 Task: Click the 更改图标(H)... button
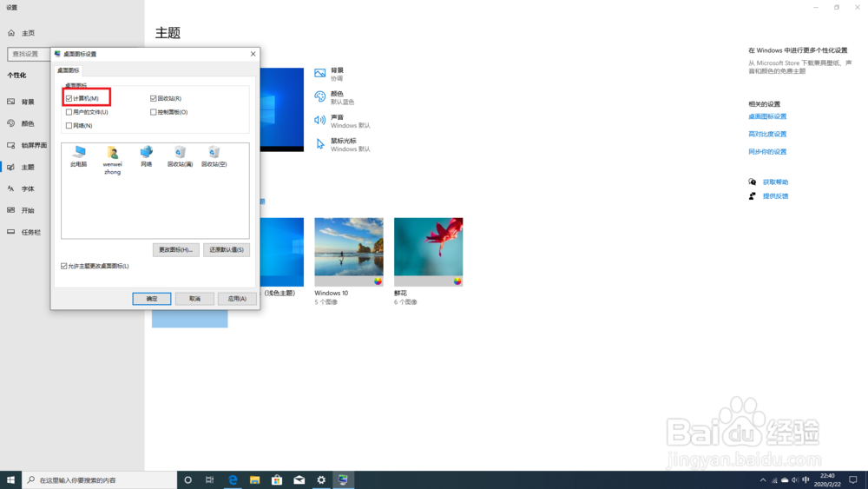(175, 250)
